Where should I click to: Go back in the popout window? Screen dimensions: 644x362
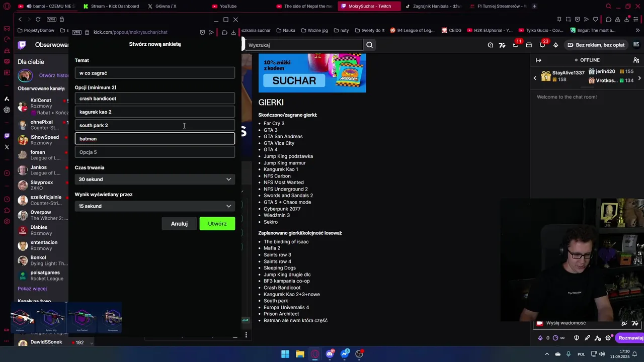click(x=20, y=19)
